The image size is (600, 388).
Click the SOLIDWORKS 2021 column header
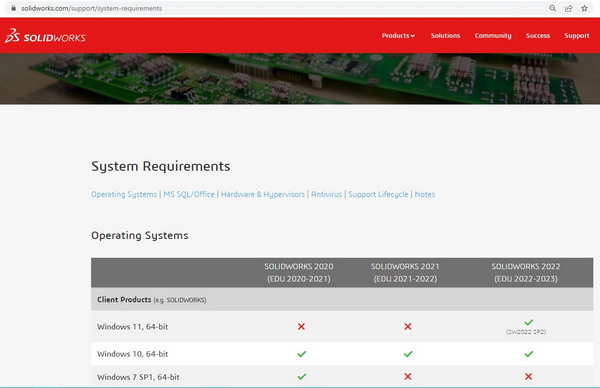point(405,272)
